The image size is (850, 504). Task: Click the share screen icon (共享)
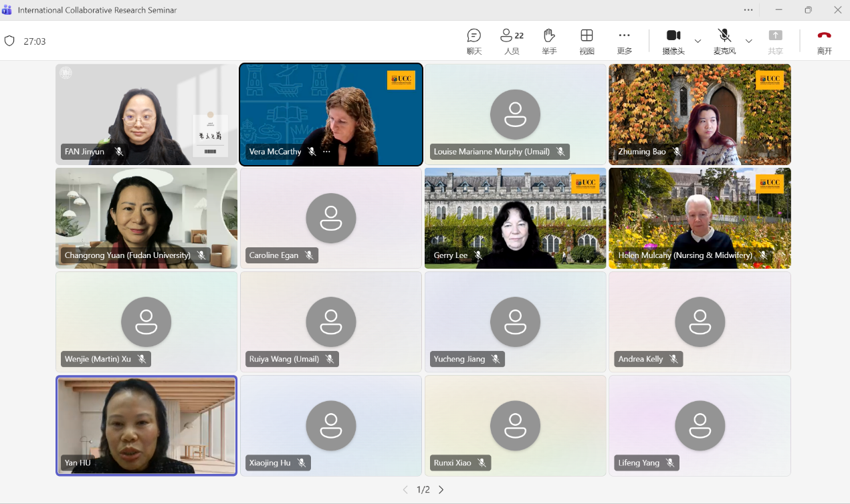pyautogui.click(x=775, y=41)
